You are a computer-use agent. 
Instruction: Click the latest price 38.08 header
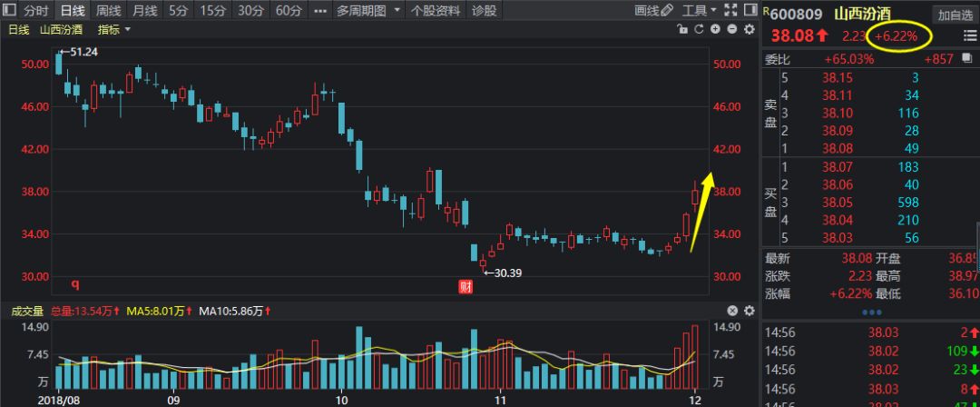pos(792,35)
